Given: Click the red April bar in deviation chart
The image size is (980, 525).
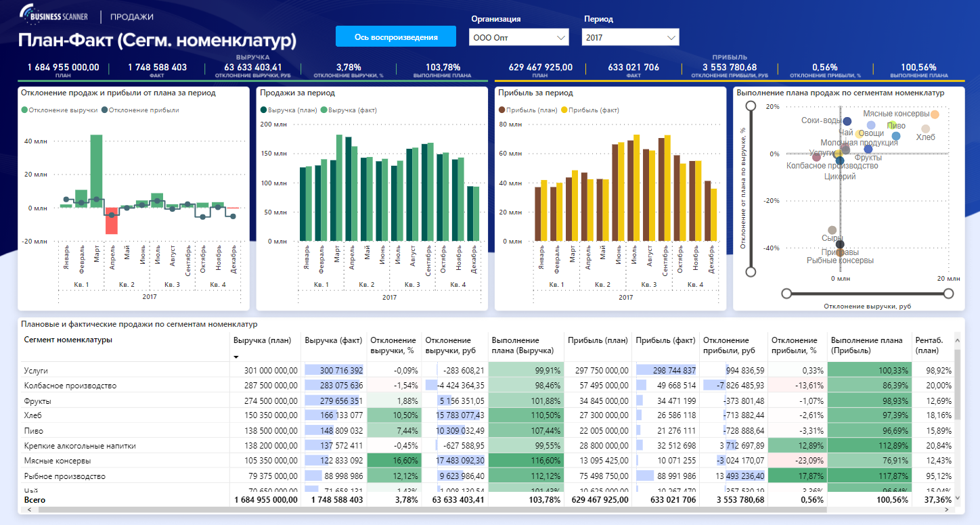Looking at the screenshot, I should point(111,221).
